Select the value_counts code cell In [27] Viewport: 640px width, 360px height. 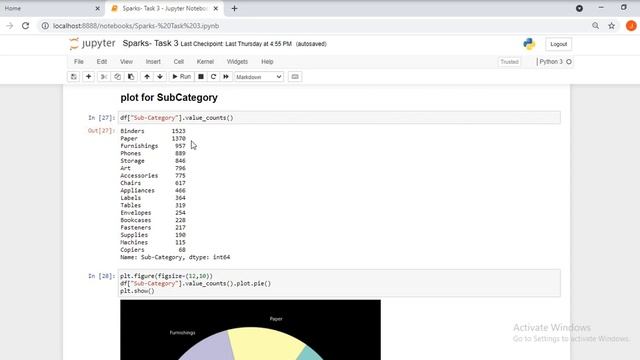339,118
